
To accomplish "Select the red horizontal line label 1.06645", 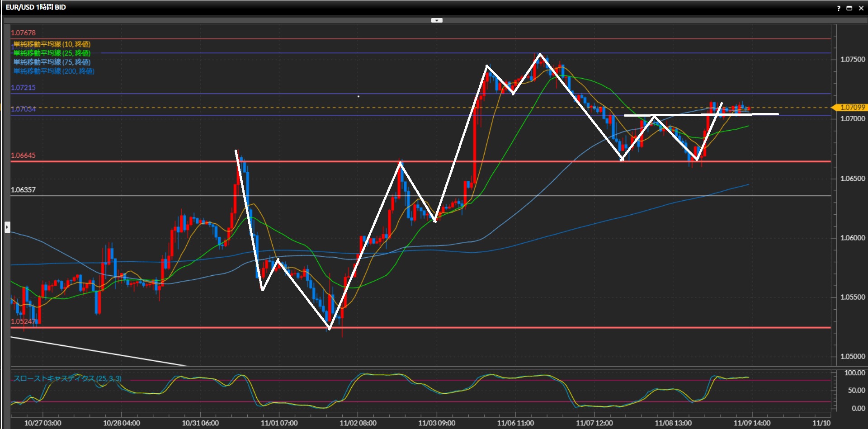I will tap(23, 156).
